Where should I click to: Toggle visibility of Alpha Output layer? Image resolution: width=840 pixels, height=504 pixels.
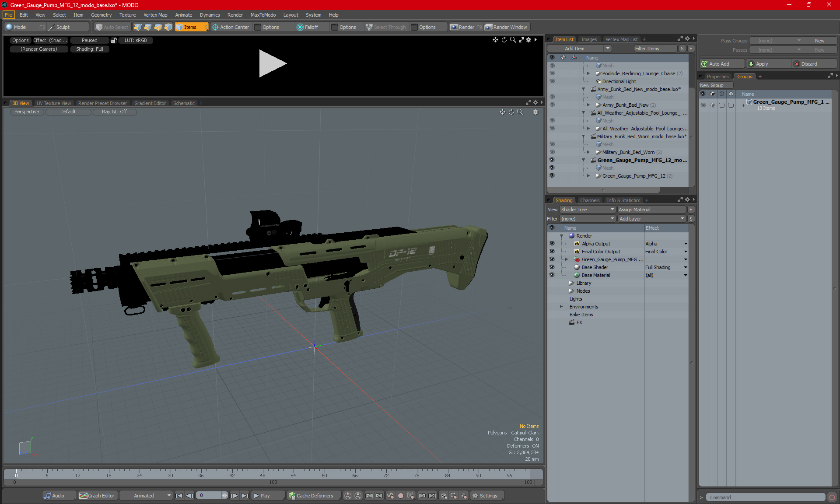(x=552, y=244)
